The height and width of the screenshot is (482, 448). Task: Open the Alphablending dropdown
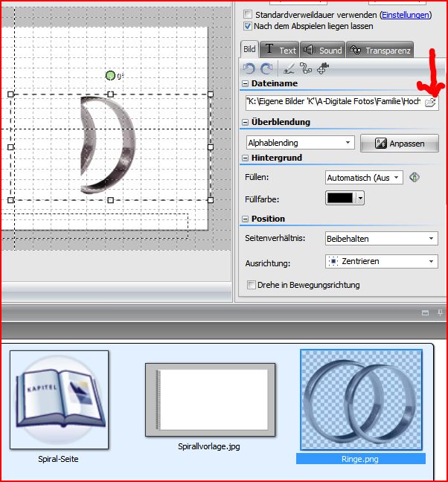300,142
